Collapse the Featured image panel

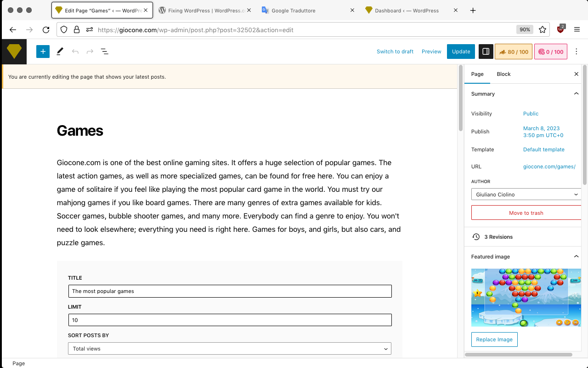coord(576,257)
